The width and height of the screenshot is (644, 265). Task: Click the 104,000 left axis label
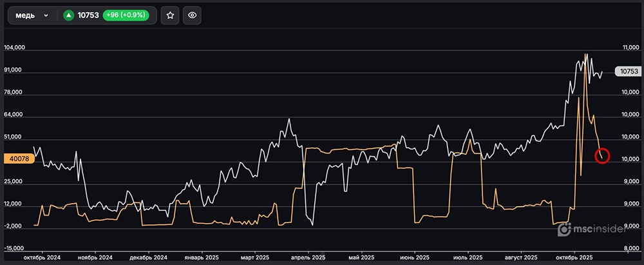point(14,48)
